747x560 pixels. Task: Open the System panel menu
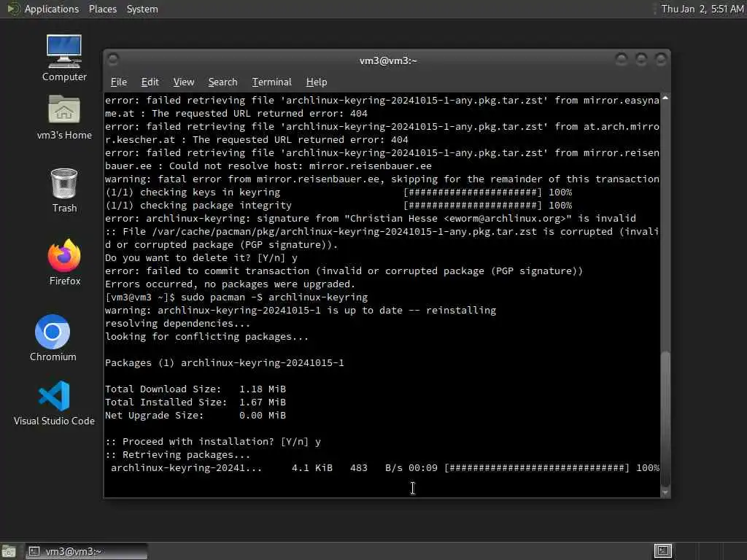pos(142,9)
